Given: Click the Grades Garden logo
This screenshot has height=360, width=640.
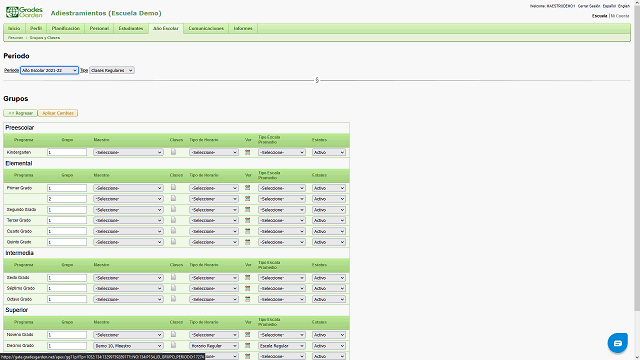Looking at the screenshot, I should coord(24,12).
